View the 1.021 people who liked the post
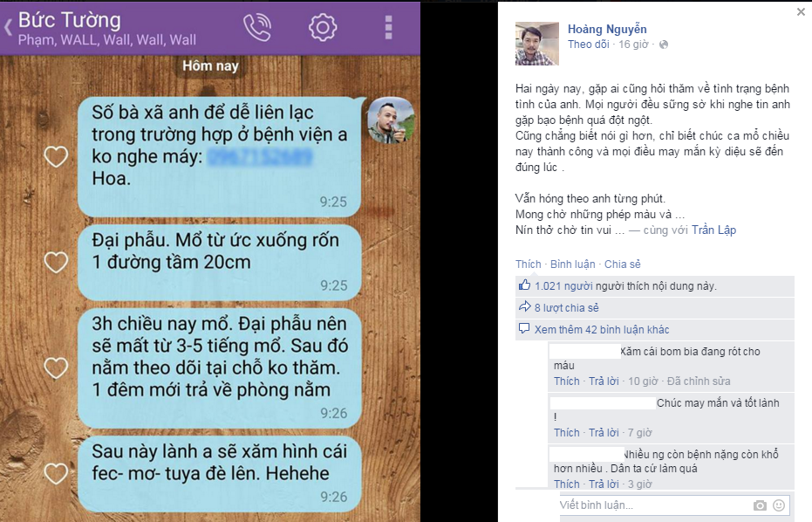This screenshot has width=812, height=522. pos(563,286)
